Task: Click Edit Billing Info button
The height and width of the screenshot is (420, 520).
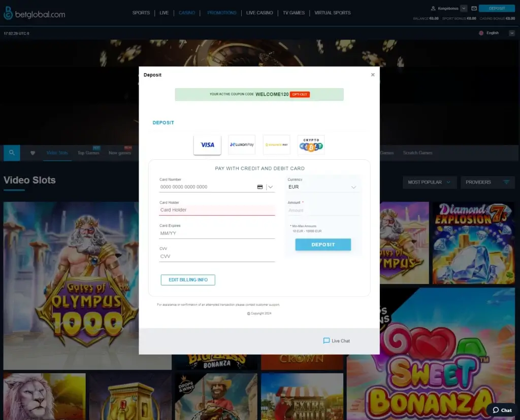Action: click(188, 280)
